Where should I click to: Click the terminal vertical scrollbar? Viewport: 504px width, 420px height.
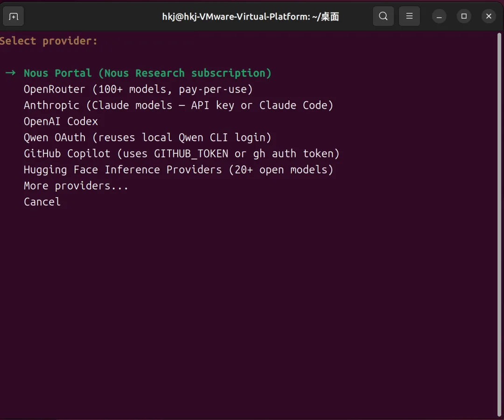pos(499,224)
